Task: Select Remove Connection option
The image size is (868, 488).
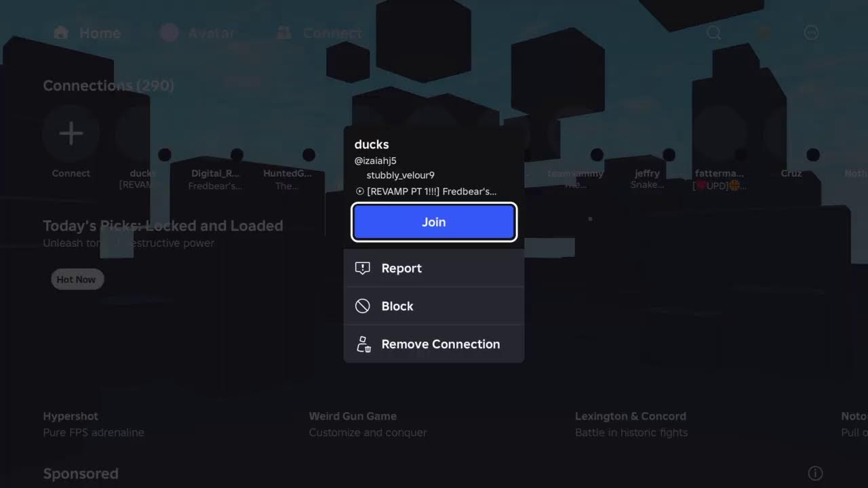Action: (434, 344)
